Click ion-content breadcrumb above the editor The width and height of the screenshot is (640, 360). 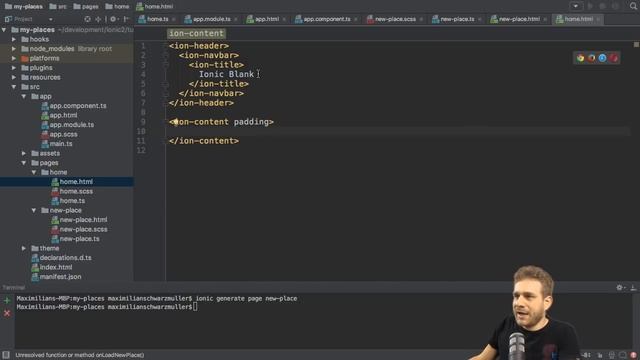[x=196, y=33]
